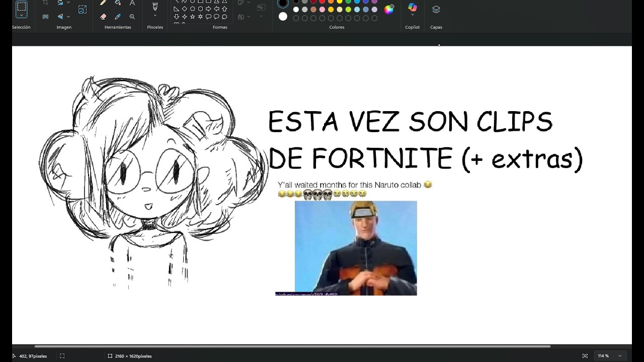Click the Herramientas group label
644x362 pixels.
tap(118, 27)
